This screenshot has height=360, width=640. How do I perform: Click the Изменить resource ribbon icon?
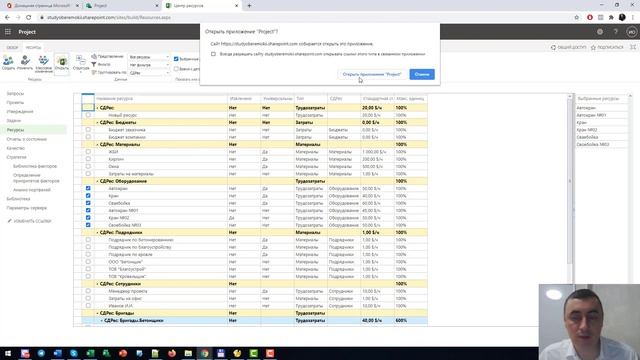click(25, 63)
